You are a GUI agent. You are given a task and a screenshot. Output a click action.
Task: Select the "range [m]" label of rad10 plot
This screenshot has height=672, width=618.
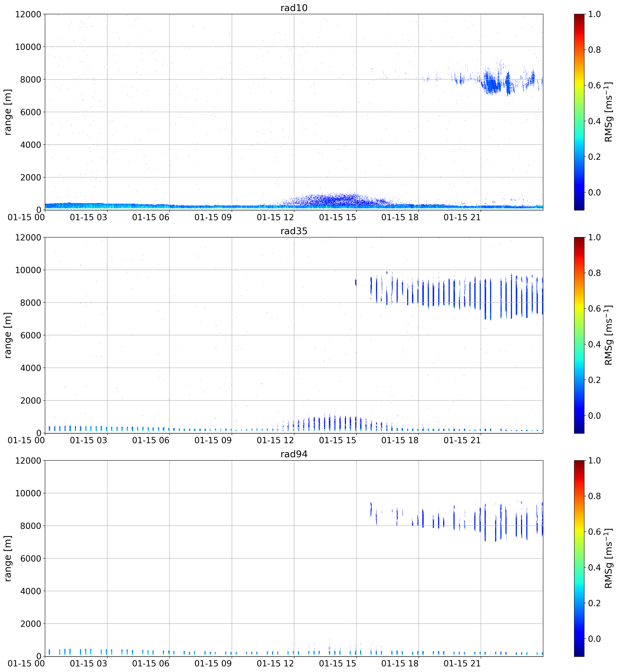click(x=8, y=112)
